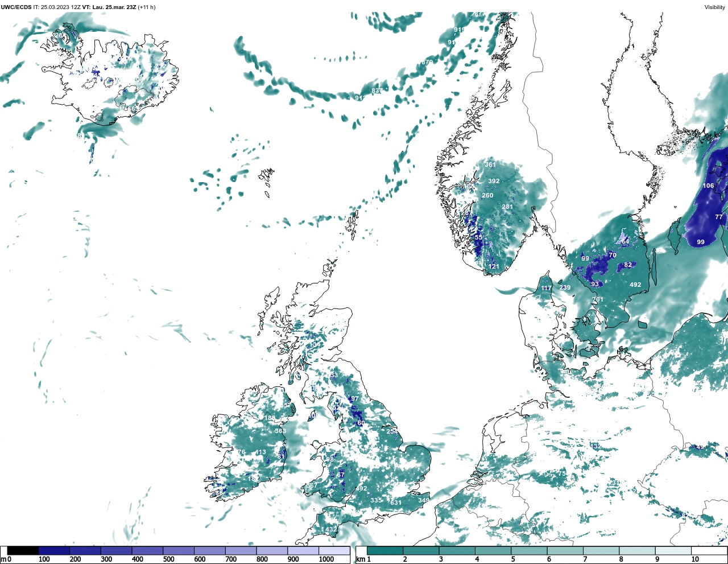Viewport: 728px width, 564px height.
Task: Click the '281' visibility value on map
Action: click(x=507, y=207)
